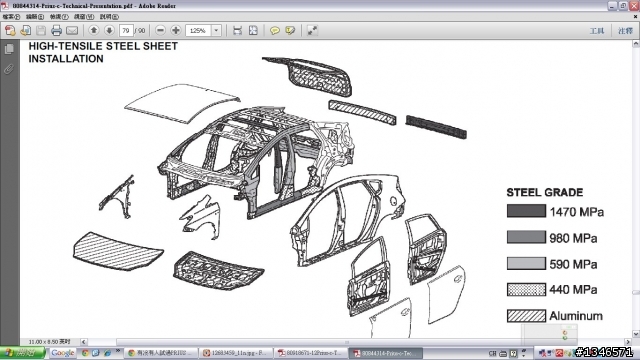Click the 980 MPa legend swatch
The image size is (640, 360).
coord(526,237)
